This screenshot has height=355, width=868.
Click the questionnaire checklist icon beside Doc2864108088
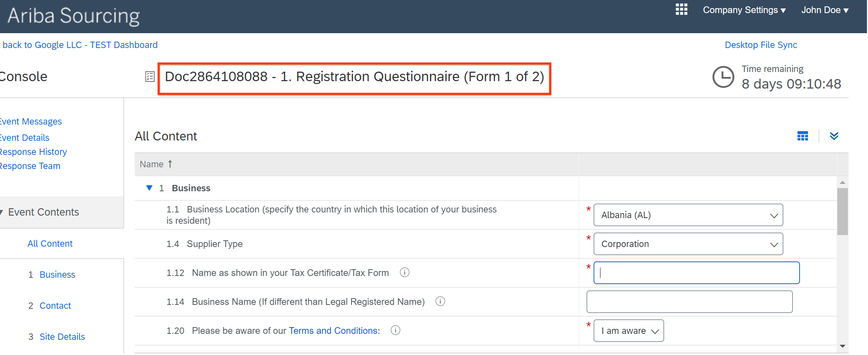point(150,76)
